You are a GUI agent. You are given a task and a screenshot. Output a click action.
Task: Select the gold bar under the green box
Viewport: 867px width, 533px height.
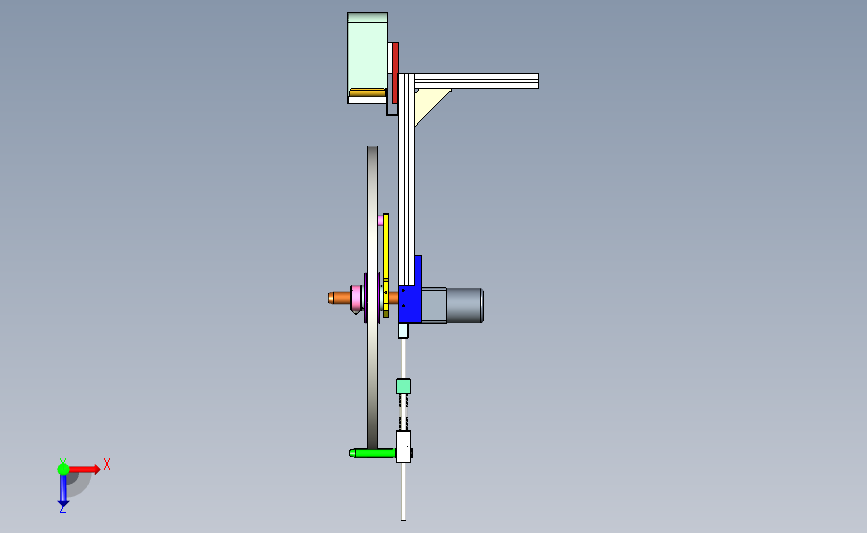[368, 93]
